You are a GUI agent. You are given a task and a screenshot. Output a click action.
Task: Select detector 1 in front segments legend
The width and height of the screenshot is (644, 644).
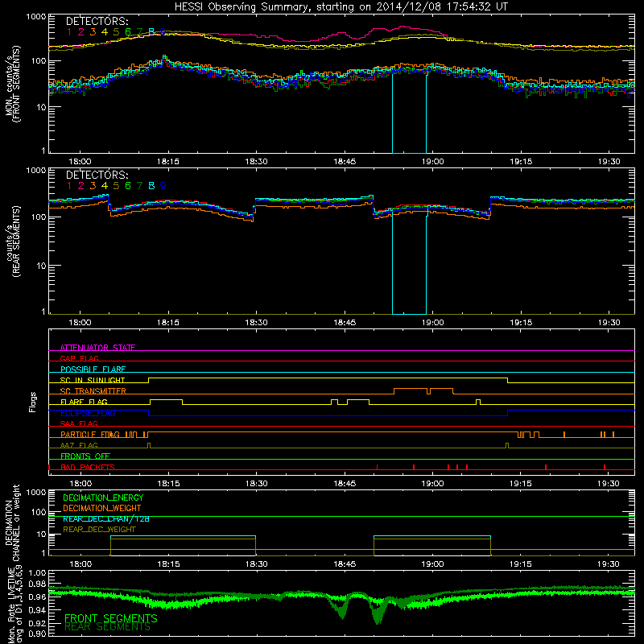69,32
